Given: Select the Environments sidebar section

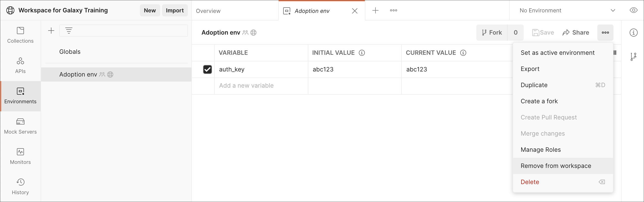Looking at the screenshot, I should tap(20, 96).
